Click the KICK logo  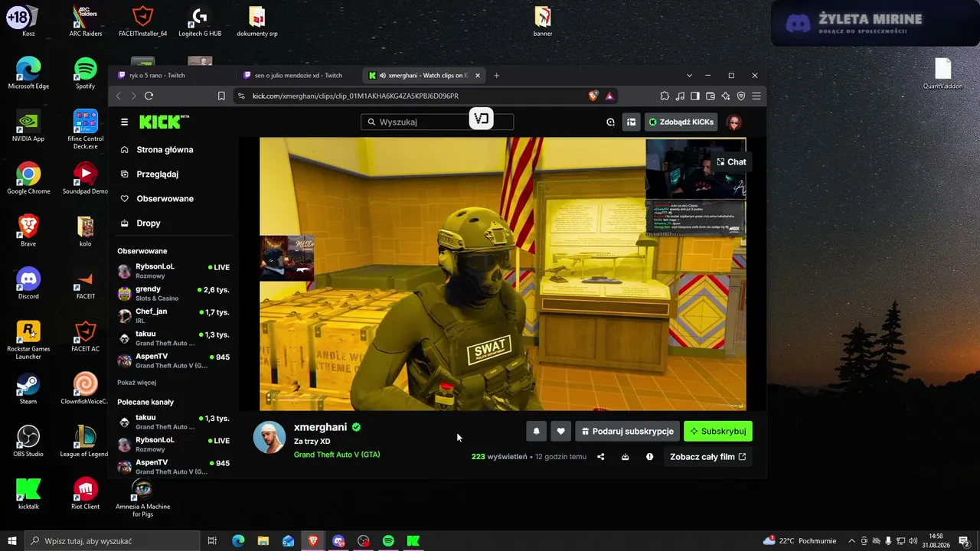(164, 122)
